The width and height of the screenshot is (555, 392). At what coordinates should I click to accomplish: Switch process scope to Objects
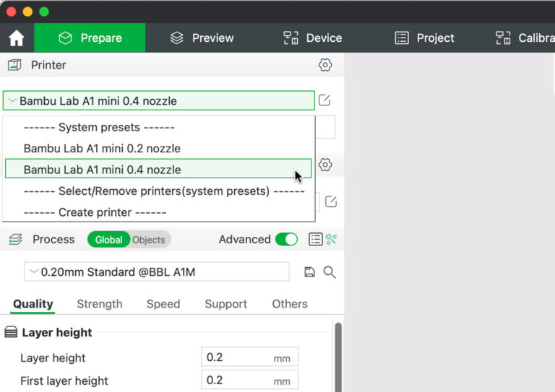pyautogui.click(x=149, y=240)
